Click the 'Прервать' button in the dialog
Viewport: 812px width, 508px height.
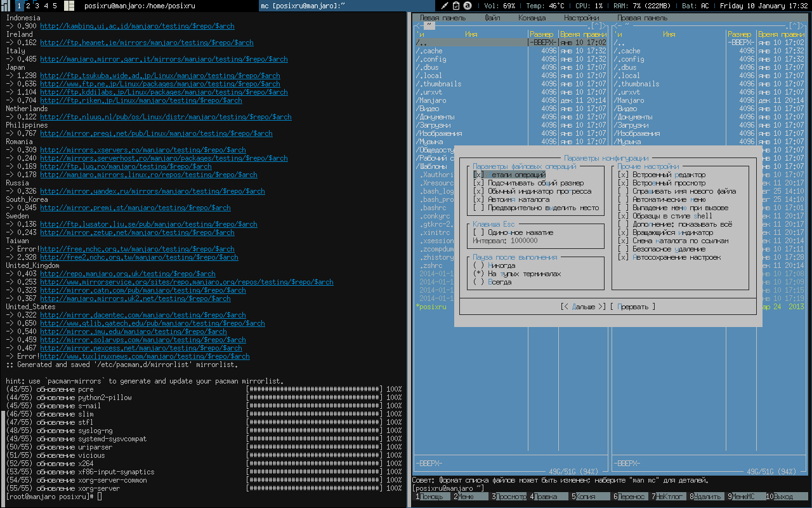pyautogui.click(x=632, y=307)
